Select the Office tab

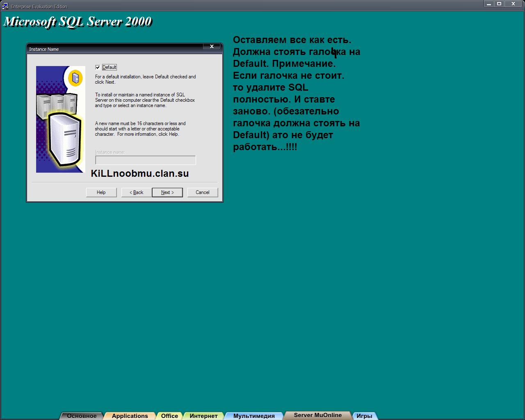pos(169,416)
